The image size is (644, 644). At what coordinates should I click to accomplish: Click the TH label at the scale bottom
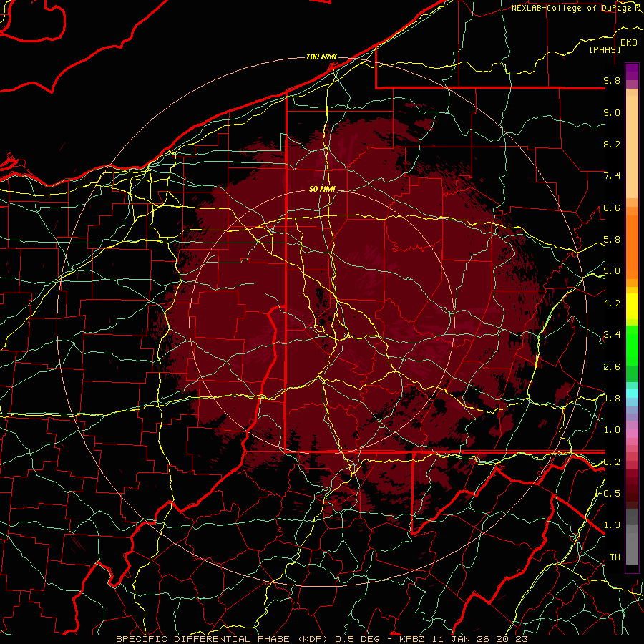coord(615,557)
